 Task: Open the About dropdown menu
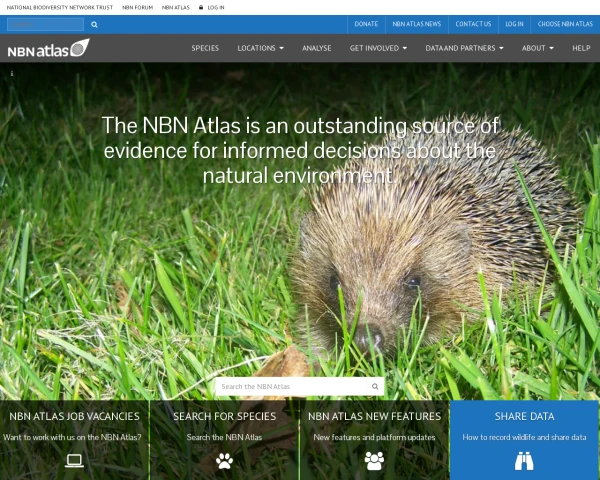538,48
